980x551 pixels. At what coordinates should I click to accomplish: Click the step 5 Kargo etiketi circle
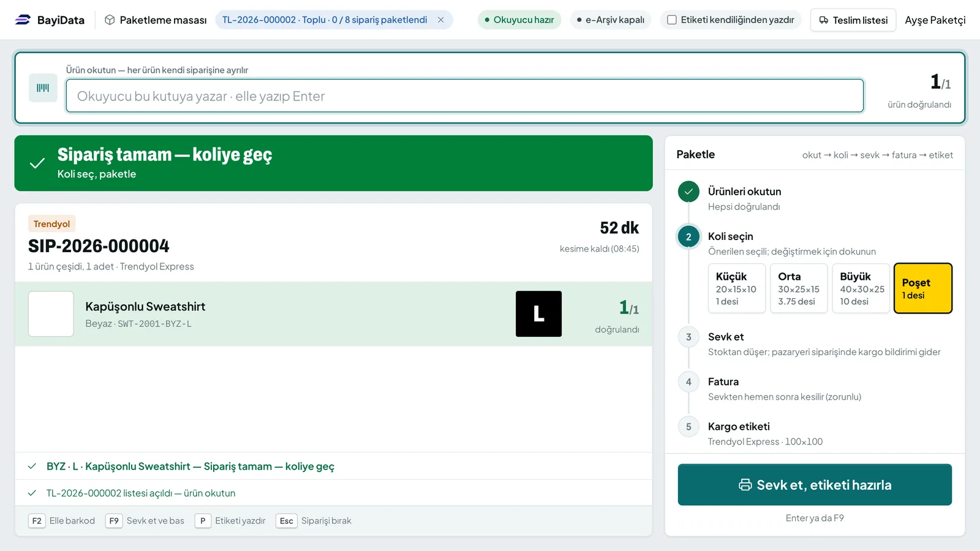click(688, 427)
